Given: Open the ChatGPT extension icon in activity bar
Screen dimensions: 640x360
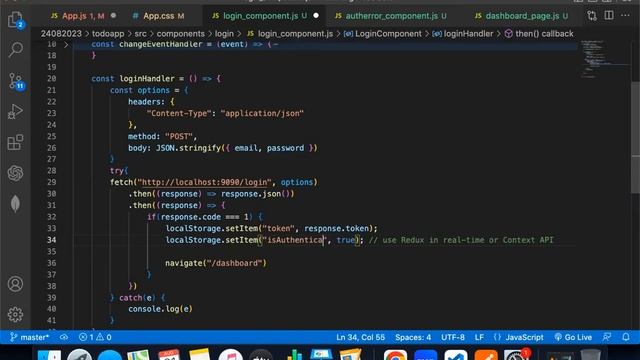Looking at the screenshot, I should (16, 173).
